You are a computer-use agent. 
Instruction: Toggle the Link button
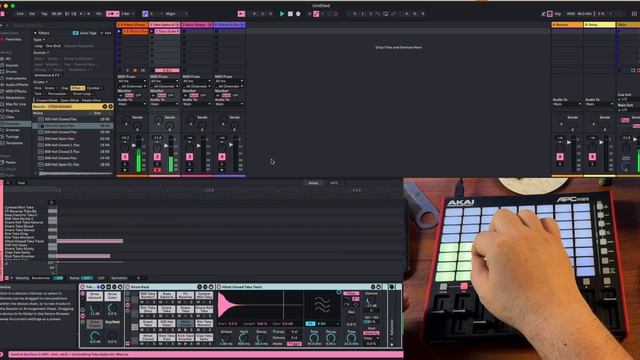coord(20,13)
